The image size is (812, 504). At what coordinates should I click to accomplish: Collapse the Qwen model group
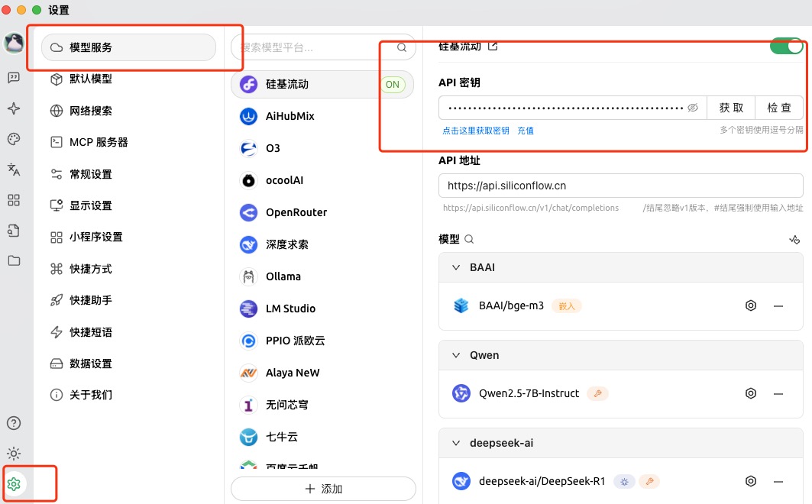(x=456, y=355)
